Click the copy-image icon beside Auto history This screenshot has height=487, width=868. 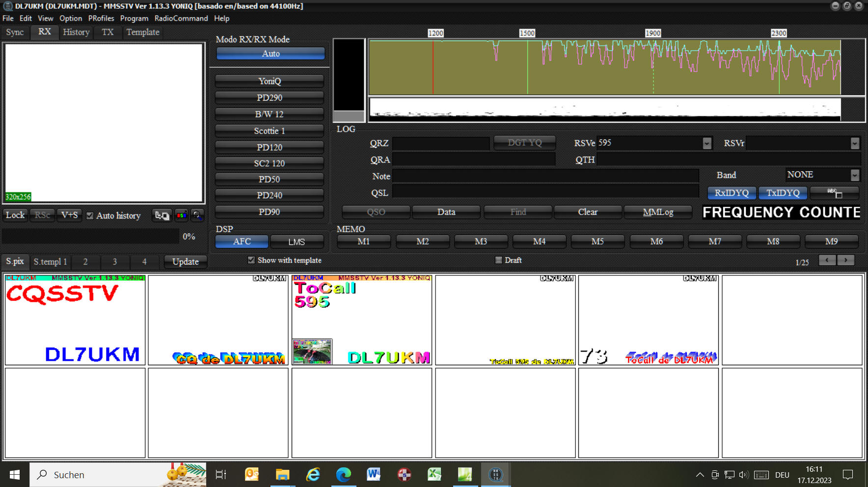[x=162, y=216]
